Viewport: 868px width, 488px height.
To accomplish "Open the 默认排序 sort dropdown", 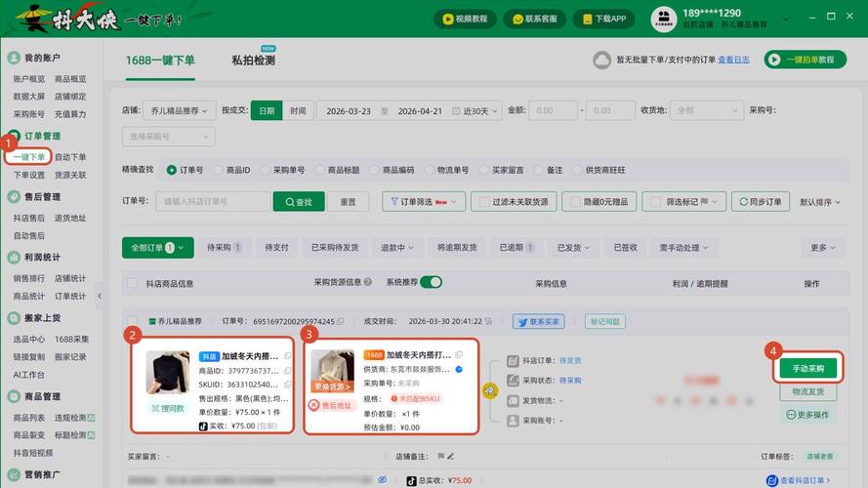I will [820, 202].
